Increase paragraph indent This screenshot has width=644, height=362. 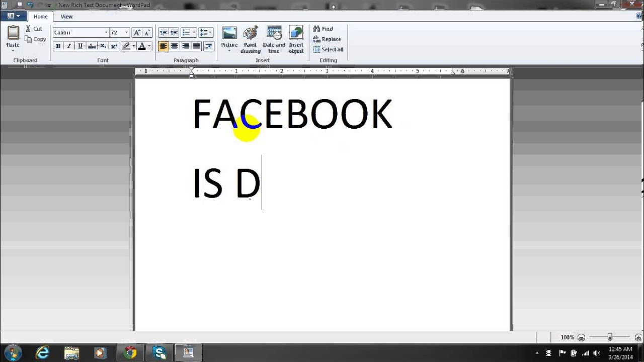(x=174, y=33)
